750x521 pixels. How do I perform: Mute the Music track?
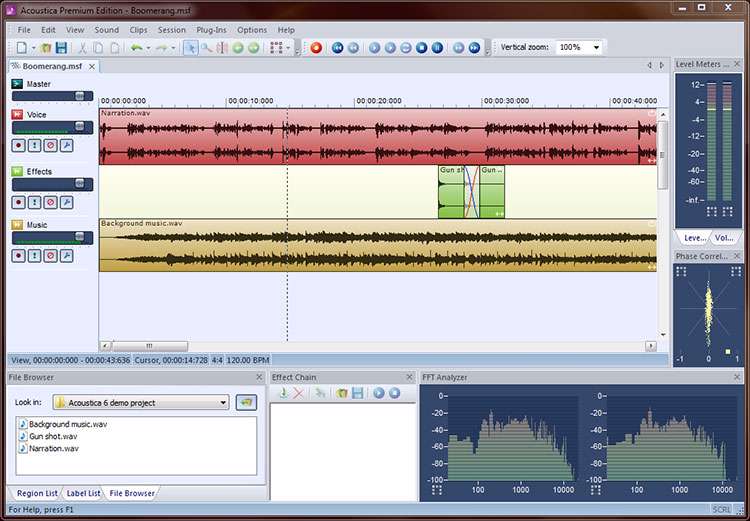50,256
